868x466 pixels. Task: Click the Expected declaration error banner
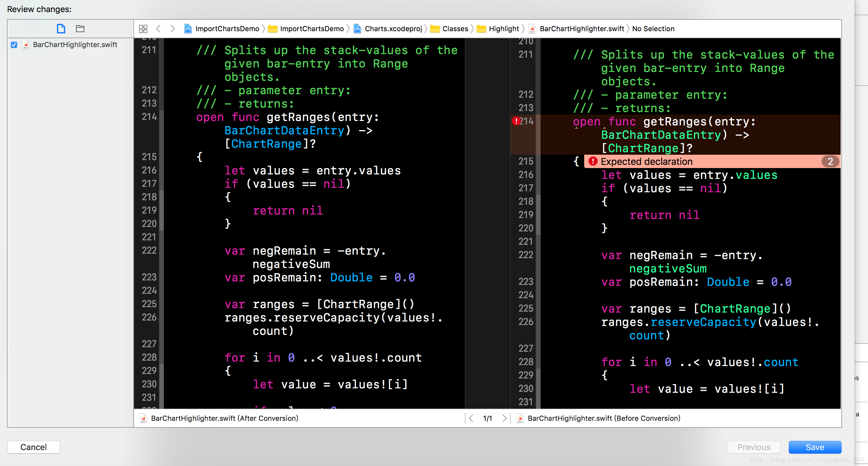pos(712,161)
